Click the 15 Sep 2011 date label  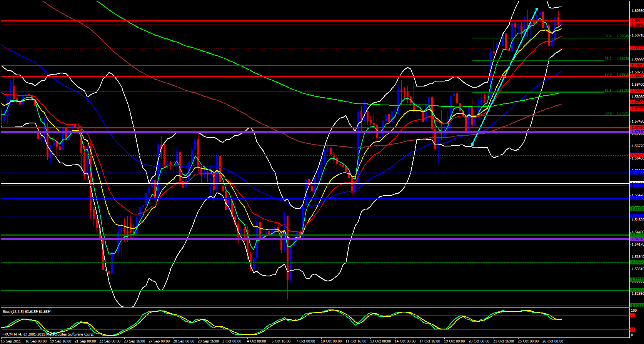pyautogui.click(x=12, y=341)
